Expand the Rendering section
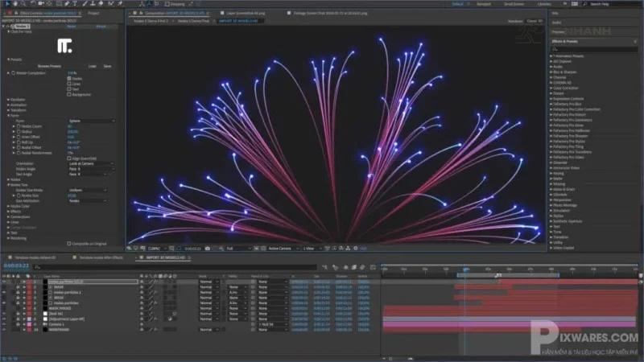Image resolution: width=644 pixels, height=362 pixels. [x=8, y=238]
